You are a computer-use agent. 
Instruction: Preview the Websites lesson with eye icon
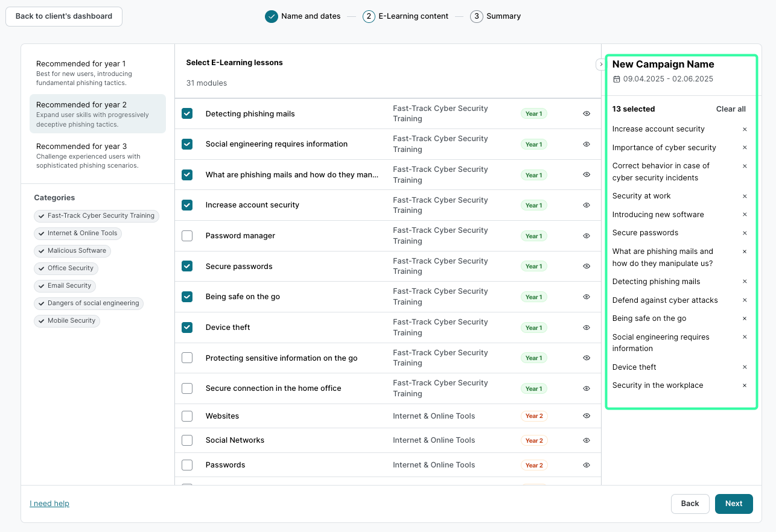coord(586,416)
